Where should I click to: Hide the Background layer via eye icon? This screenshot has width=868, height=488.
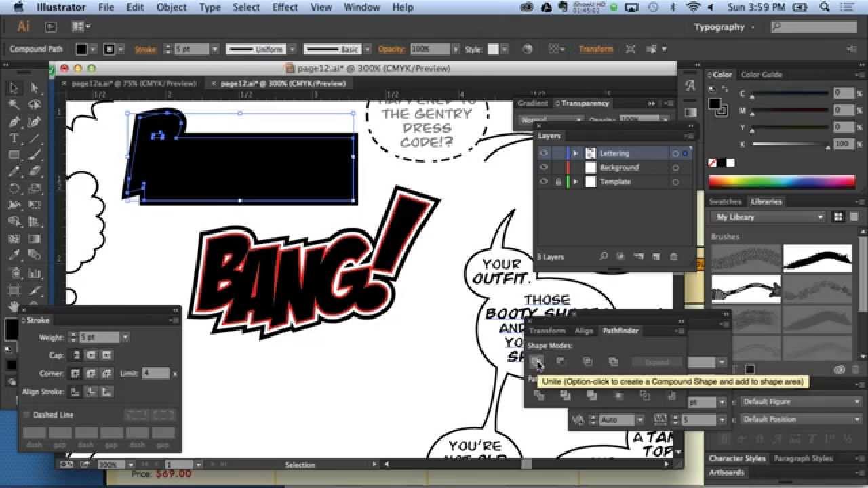(544, 167)
